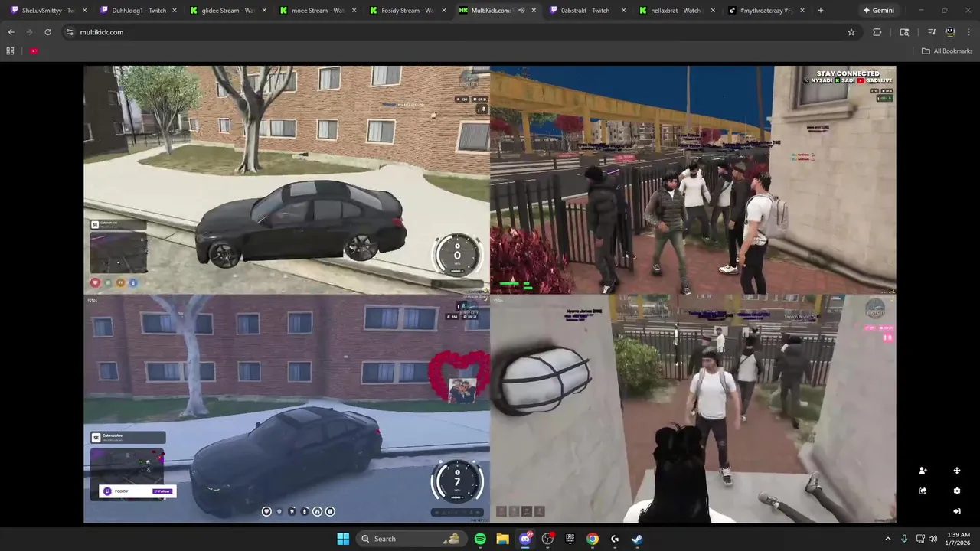Click the share layout icon
Screen dimensions: 980x551
click(923, 491)
